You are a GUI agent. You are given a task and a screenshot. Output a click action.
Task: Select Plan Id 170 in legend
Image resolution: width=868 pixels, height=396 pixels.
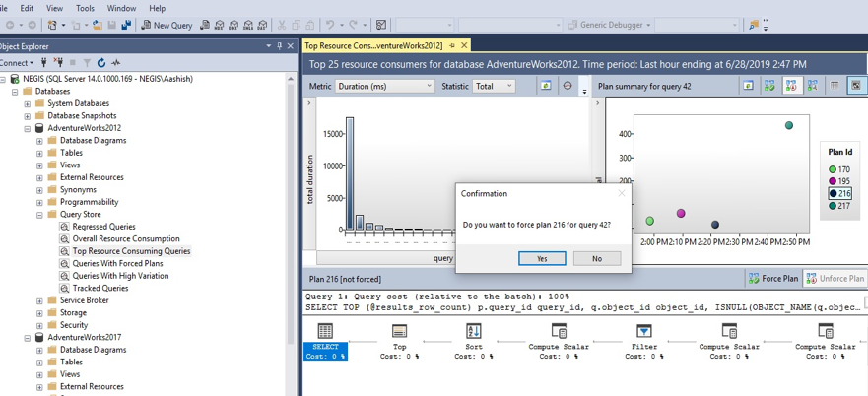839,169
